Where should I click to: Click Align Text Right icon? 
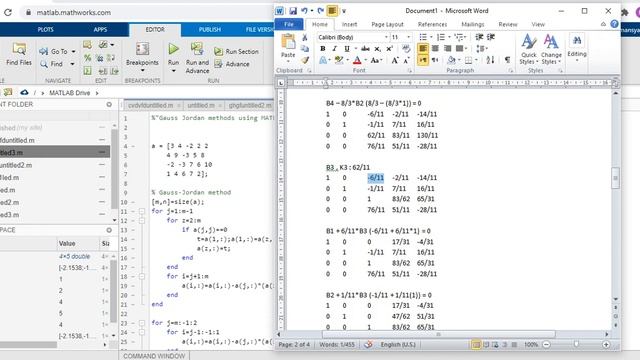pos(447,49)
